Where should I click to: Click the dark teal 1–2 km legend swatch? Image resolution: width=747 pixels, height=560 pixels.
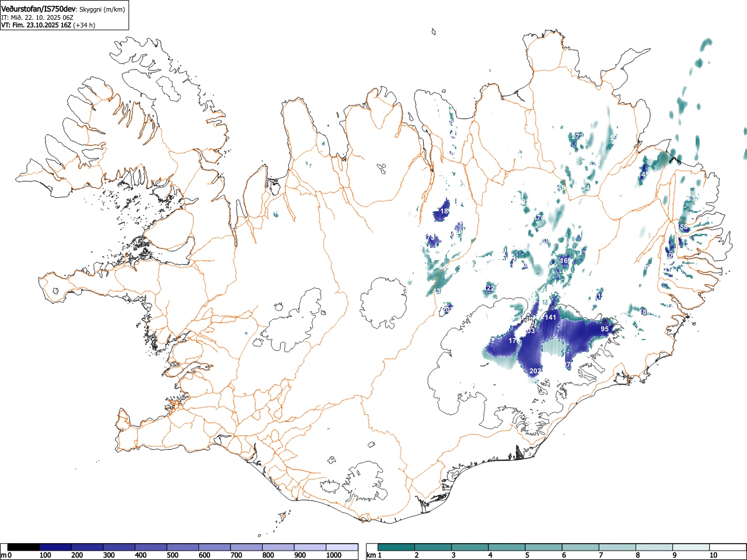tap(397, 547)
